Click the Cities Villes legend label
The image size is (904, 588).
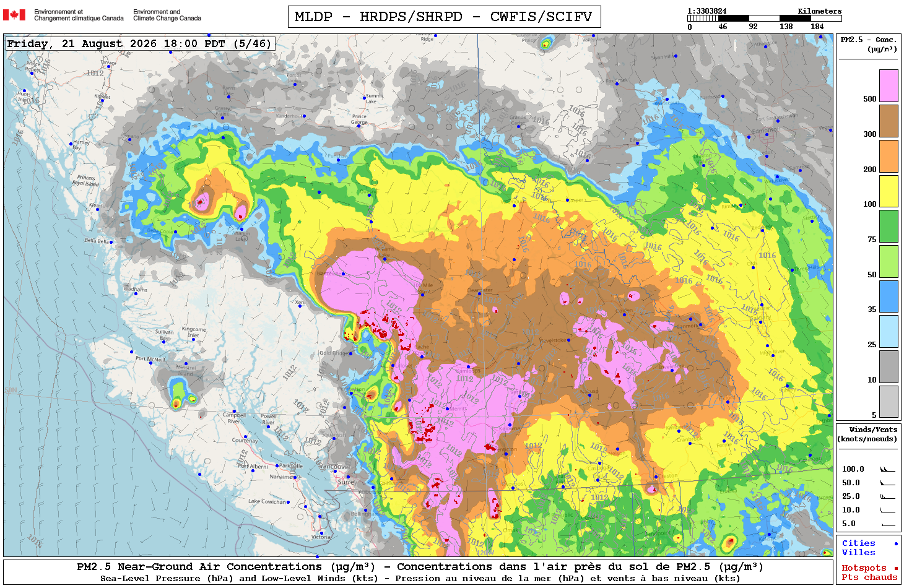pyautogui.click(x=858, y=548)
